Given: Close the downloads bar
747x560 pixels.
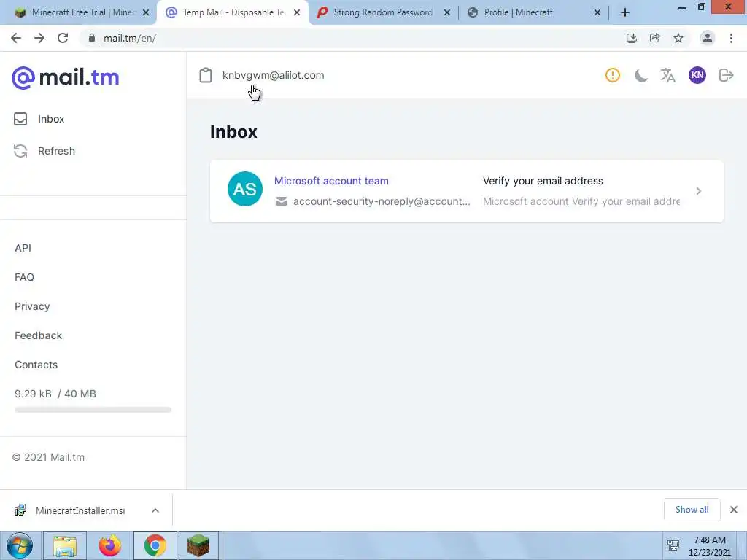Looking at the screenshot, I should [734, 510].
